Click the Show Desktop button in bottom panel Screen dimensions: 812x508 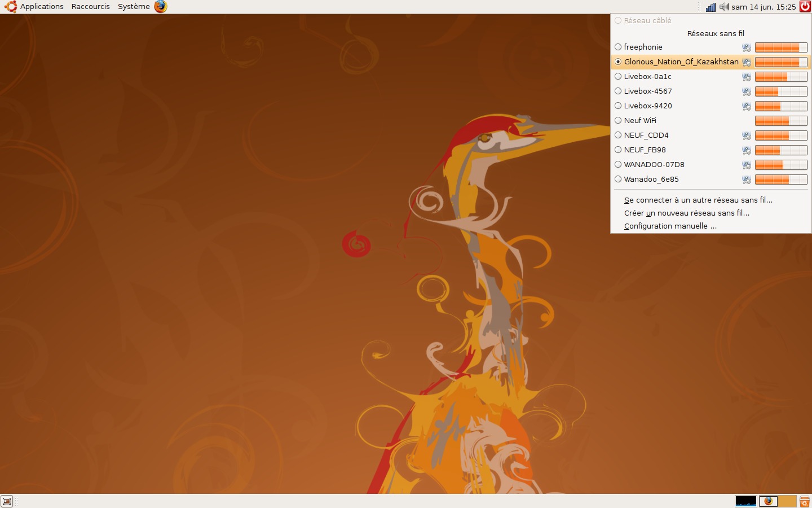click(7, 501)
